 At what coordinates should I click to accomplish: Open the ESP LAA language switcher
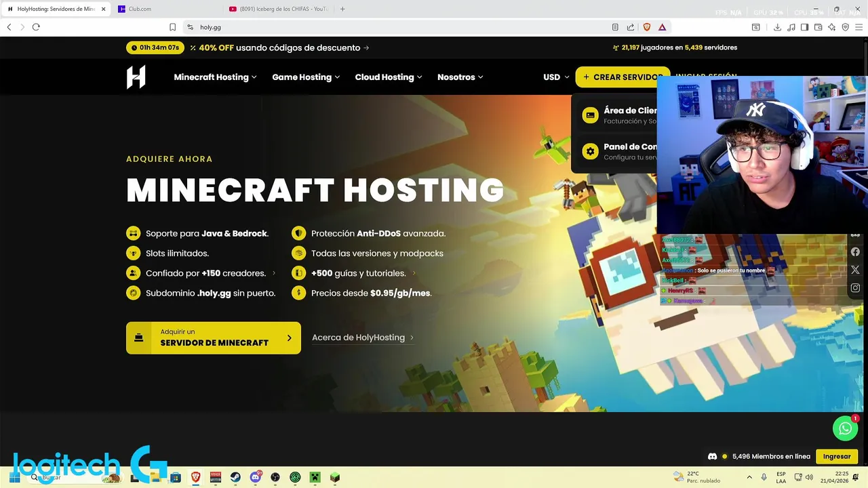tap(781, 477)
